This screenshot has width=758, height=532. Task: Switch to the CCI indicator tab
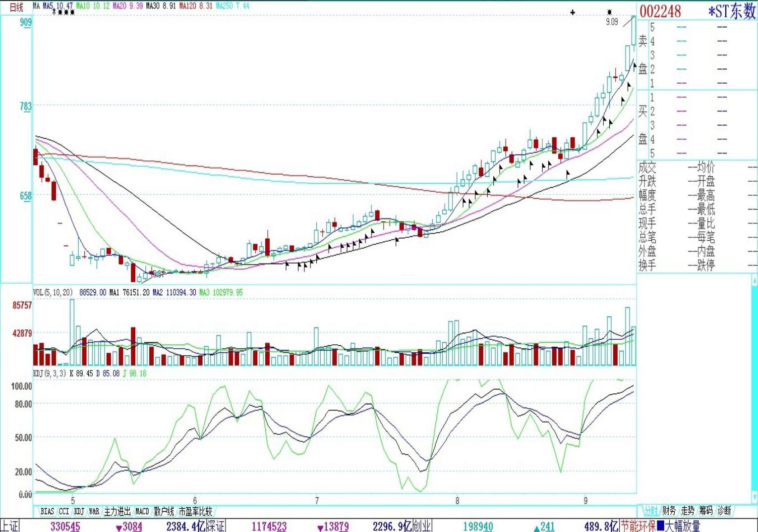(64, 511)
